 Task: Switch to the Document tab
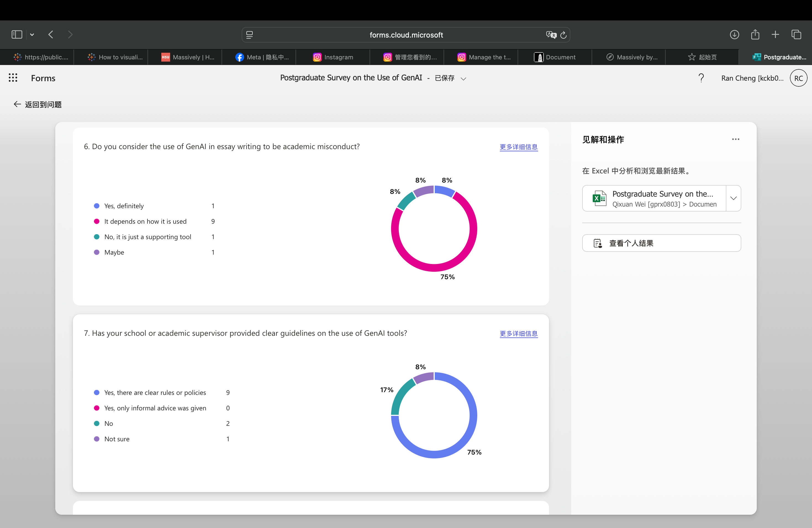click(x=555, y=57)
